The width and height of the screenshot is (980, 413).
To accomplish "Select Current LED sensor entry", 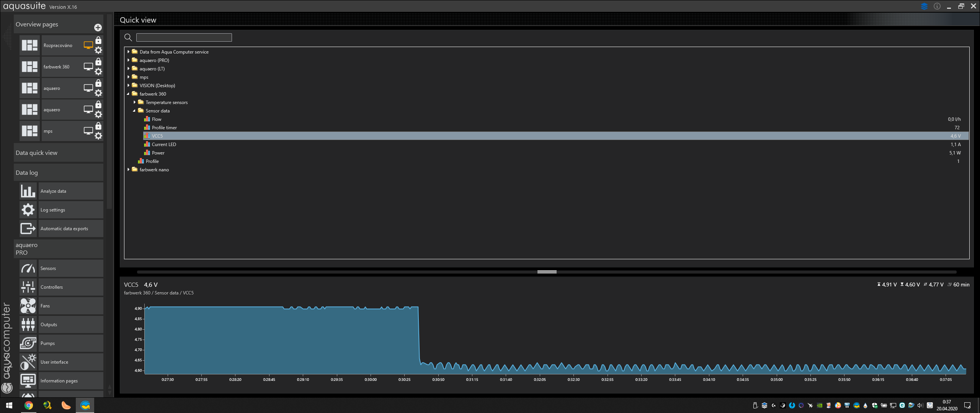I will (x=164, y=144).
